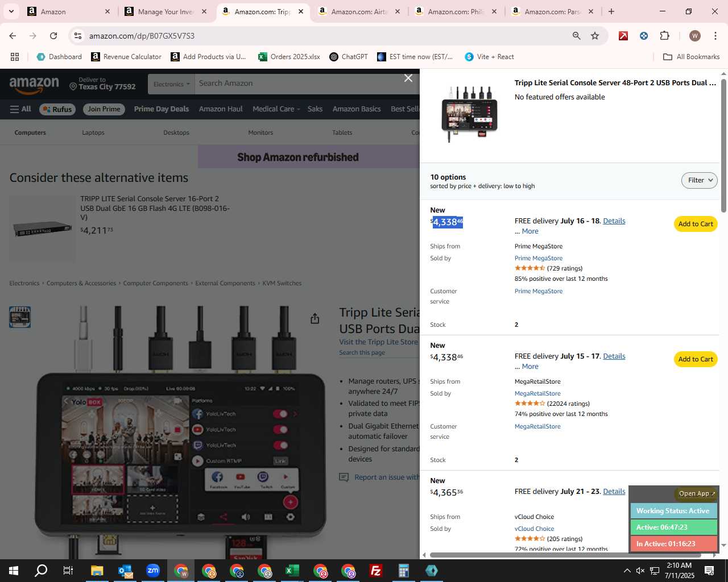Expand More for MegaRetailStore delivery
This screenshot has height=582, width=728.
pyautogui.click(x=530, y=367)
